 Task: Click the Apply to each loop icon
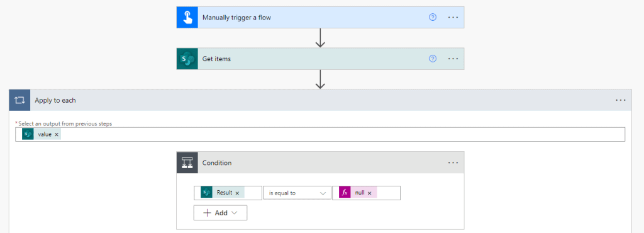(19, 100)
